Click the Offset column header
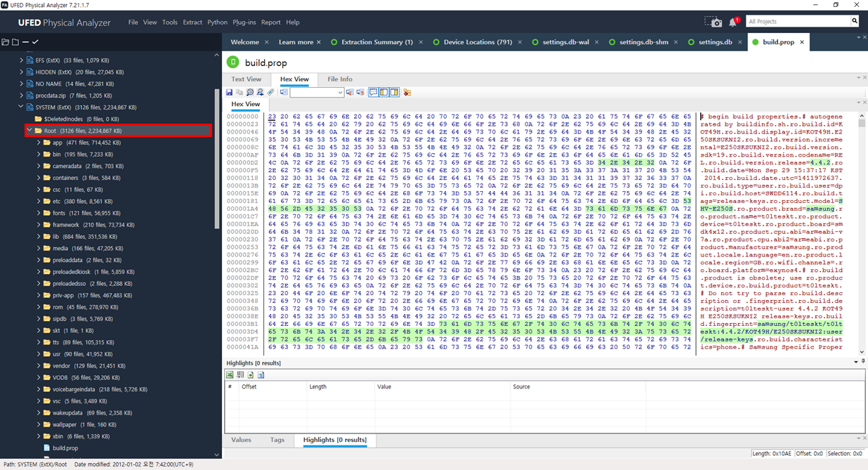This screenshot has width=868, height=470. pyautogui.click(x=272, y=386)
